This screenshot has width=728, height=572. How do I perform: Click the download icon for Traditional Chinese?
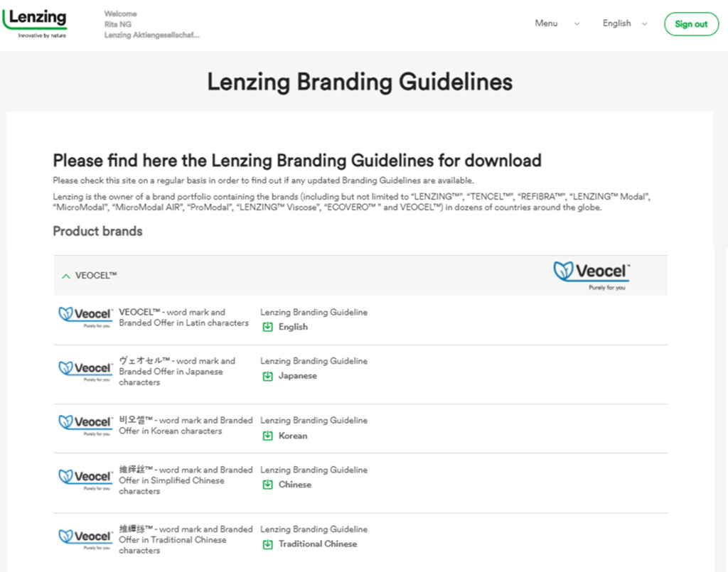click(x=267, y=544)
